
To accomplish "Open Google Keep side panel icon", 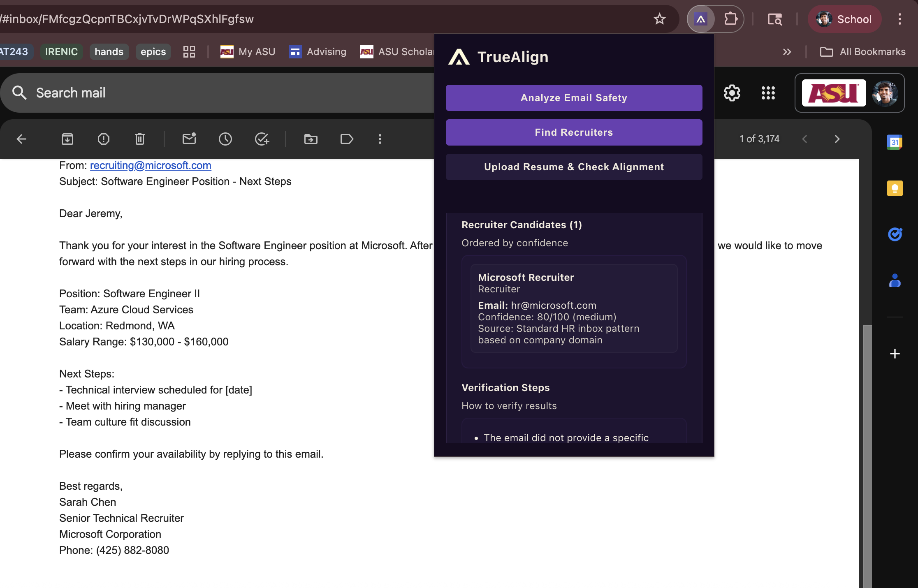I will (895, 188).
